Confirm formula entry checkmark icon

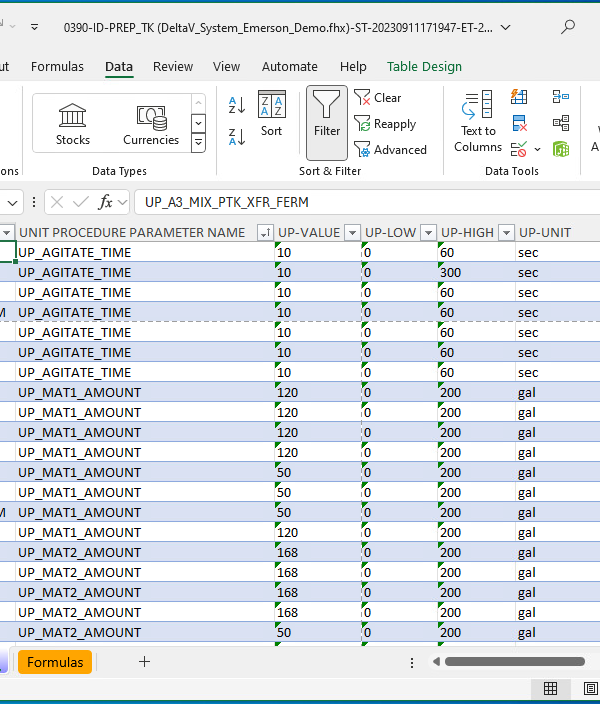[x=81, y=202]
